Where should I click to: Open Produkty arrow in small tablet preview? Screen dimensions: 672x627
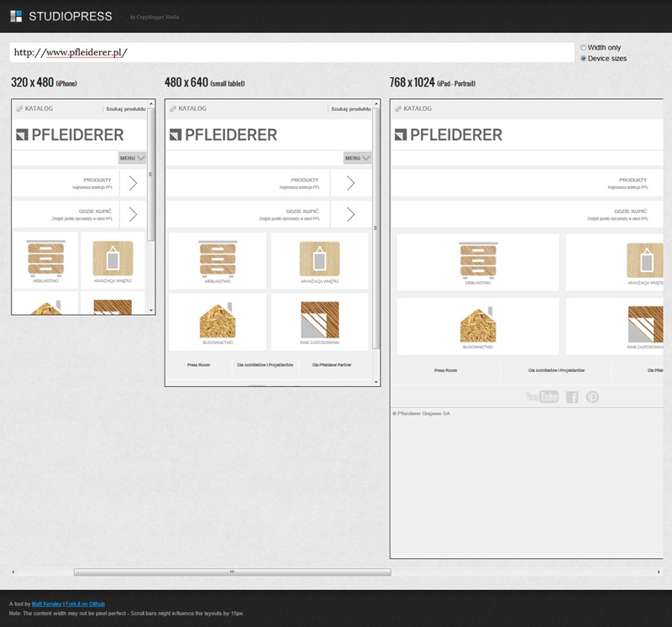(x=350, y=183)
